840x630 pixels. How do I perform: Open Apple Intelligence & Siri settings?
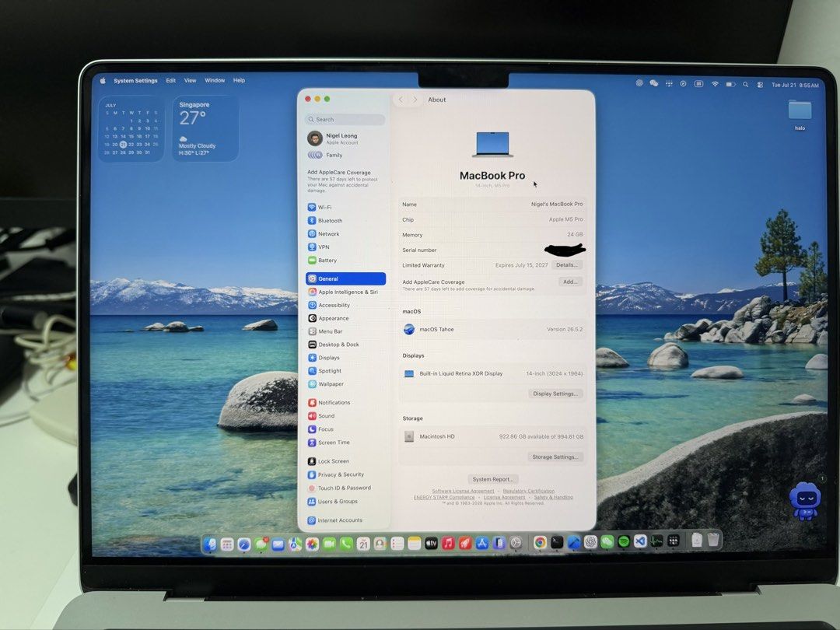[343, 292]
